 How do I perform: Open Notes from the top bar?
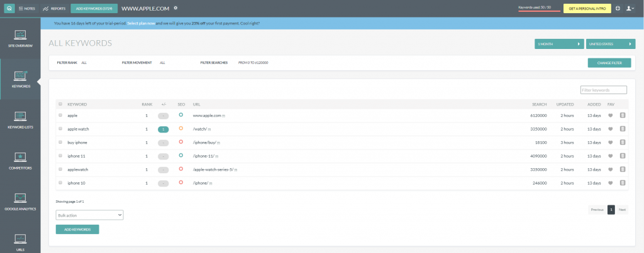(28, 8)
